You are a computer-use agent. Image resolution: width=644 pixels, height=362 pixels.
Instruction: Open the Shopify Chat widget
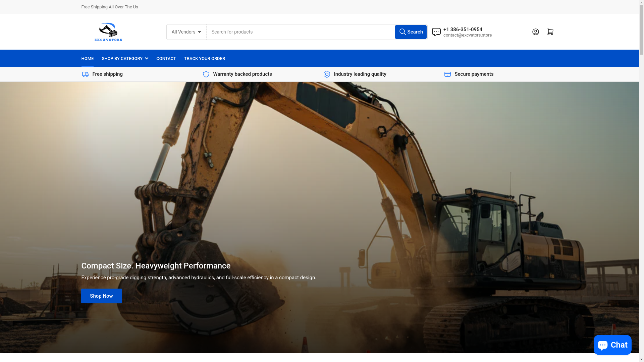coord(612,345)
